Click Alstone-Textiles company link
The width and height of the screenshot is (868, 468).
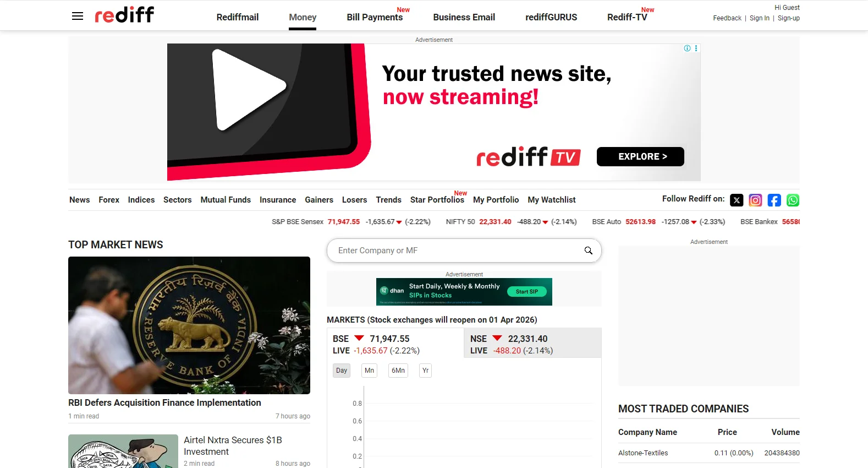pos(643,453)
